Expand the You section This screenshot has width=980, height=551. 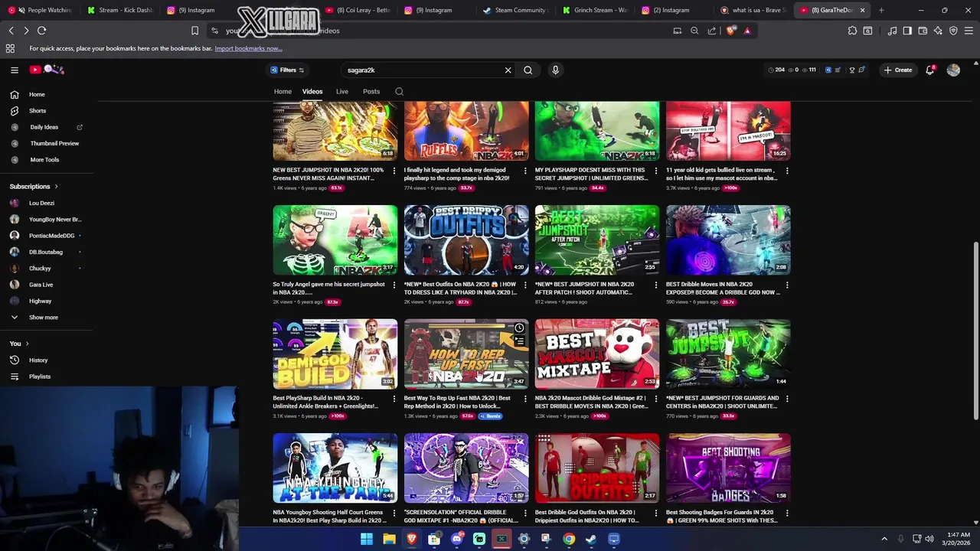(x=19, y=344)
